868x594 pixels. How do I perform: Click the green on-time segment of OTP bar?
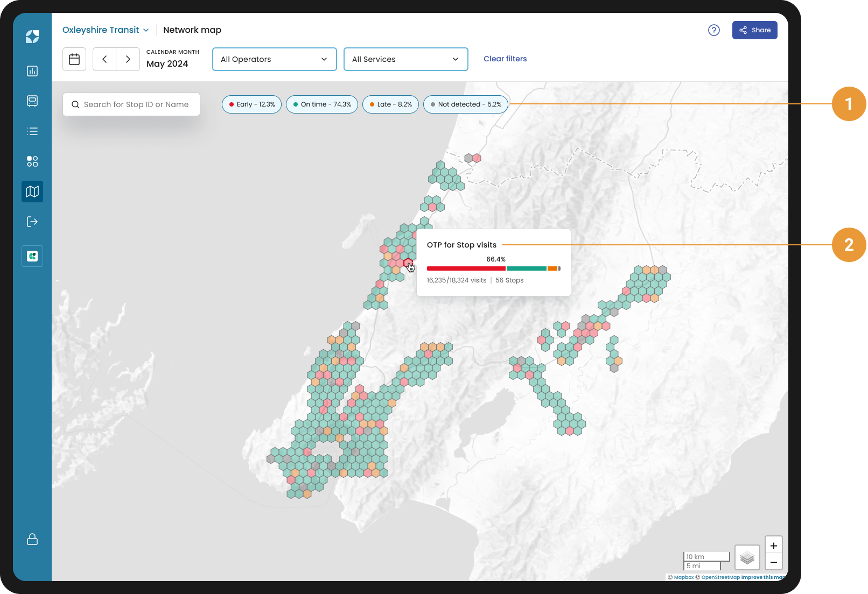tap(527, 268)
